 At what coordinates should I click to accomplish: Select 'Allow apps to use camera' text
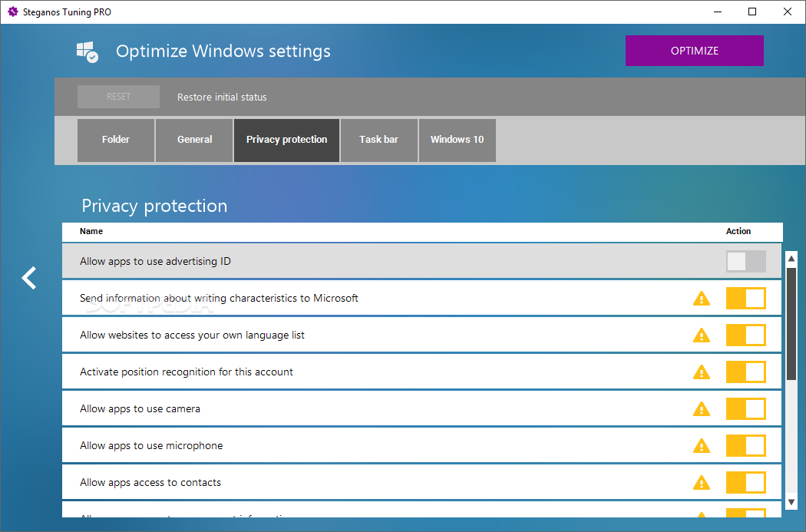coord(140,408)
